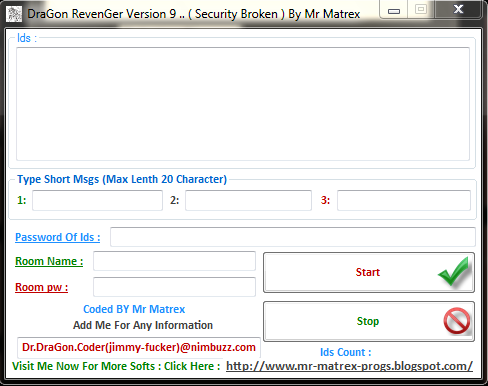Click the 'Ids :' group label
Screen dimensions: 488x386
pos(27,38)
